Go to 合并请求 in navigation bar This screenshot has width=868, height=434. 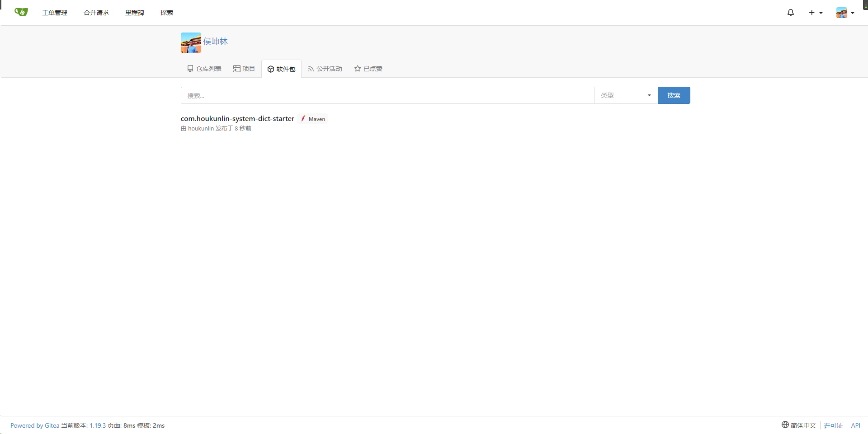tap(96, 13)
